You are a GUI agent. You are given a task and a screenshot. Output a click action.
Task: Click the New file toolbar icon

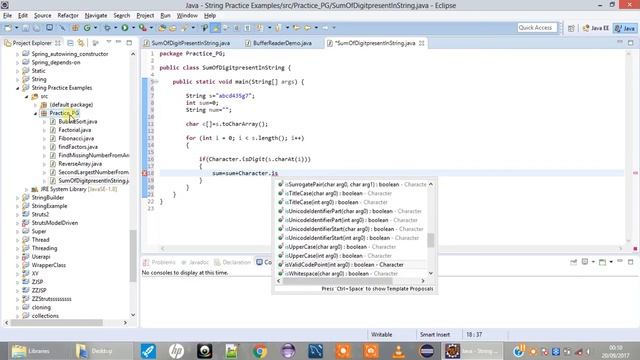click(8, 28)
